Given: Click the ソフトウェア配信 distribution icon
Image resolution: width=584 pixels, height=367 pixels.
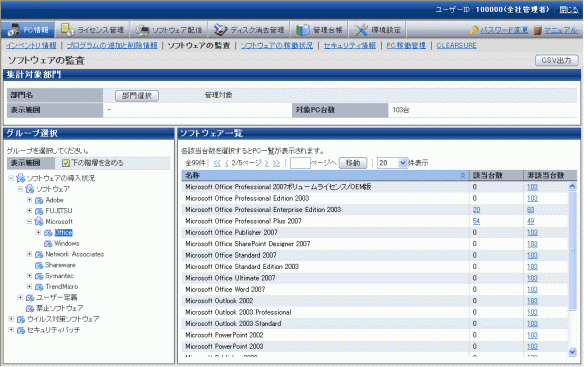Looking at the screenshot, I should point(142,30).
